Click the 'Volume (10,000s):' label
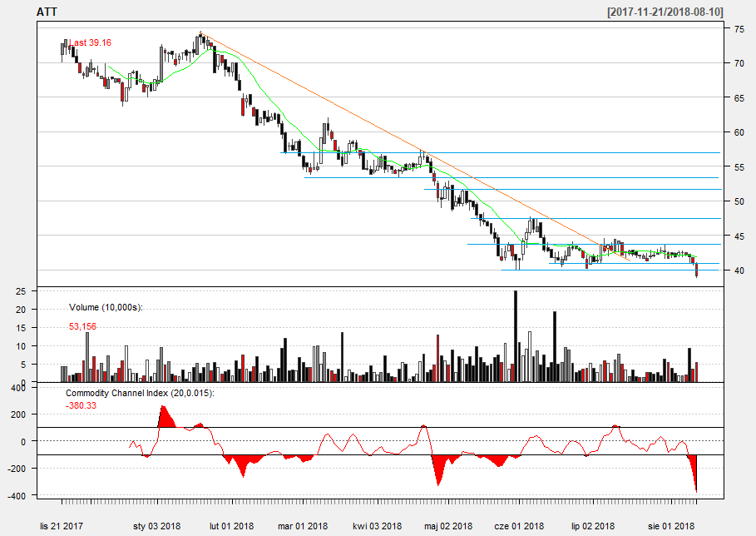The image size is (756, 536). (106, 307)
